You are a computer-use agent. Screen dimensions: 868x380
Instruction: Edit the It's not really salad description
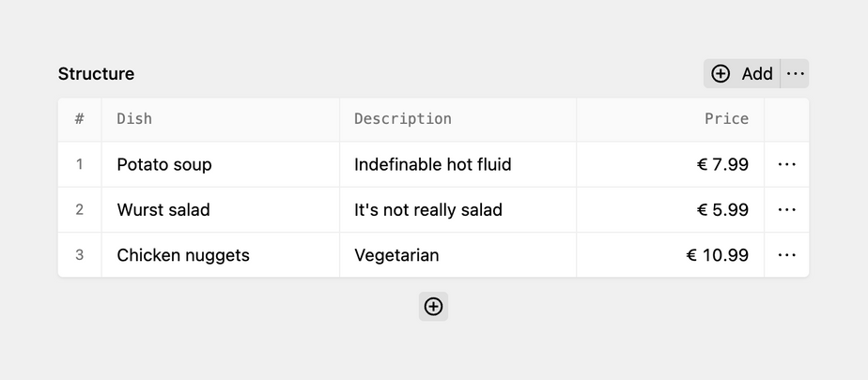[427, 210]
